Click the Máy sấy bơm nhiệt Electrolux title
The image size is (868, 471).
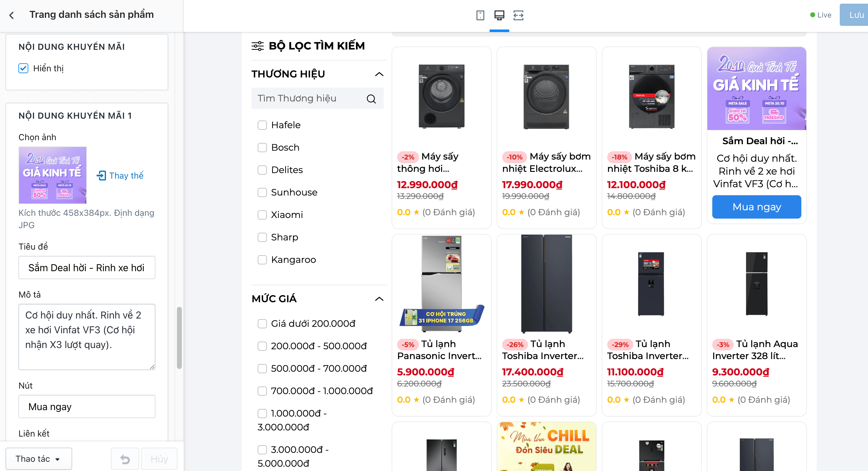(x=546, y=163)
